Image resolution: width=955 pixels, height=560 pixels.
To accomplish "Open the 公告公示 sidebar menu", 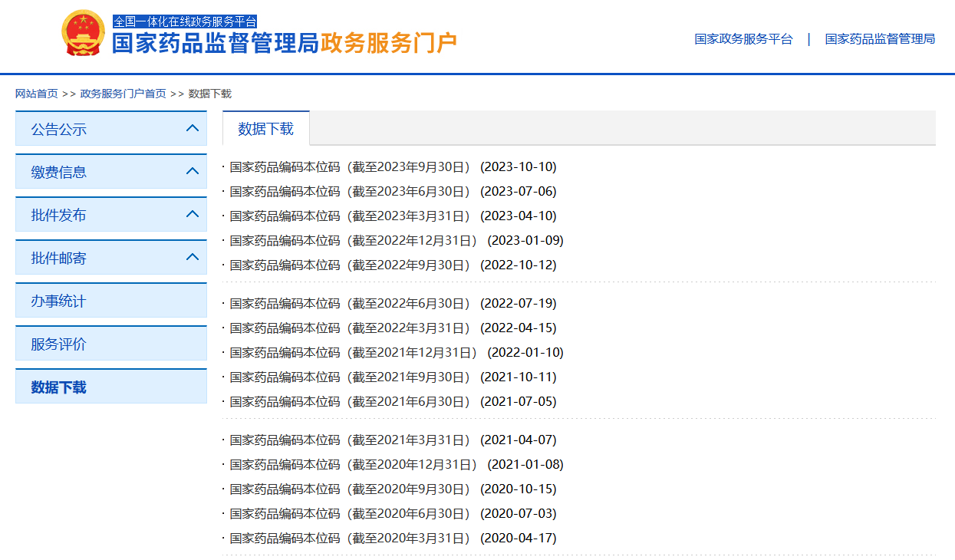I will tap(111, 129).
